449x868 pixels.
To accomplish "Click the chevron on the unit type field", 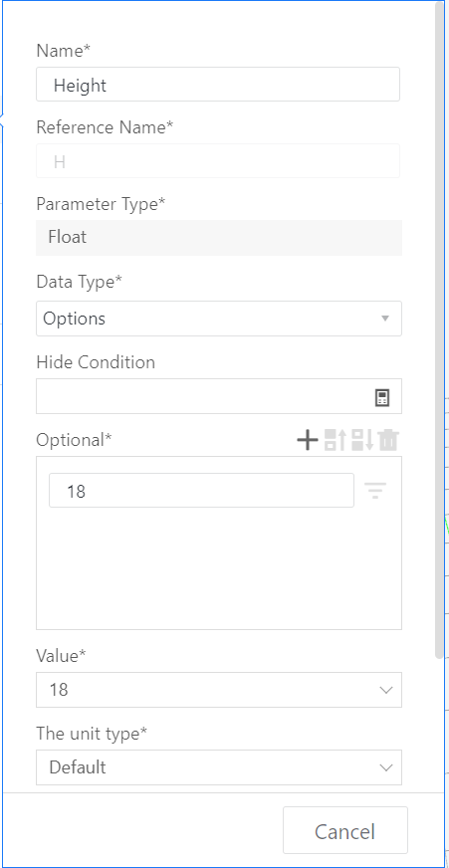I will tap(386, 767).
